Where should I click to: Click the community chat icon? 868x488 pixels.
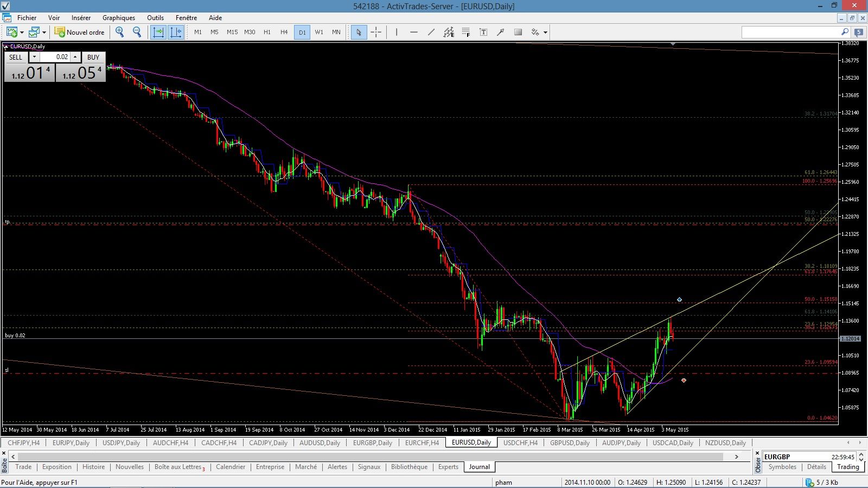[859, 32]
